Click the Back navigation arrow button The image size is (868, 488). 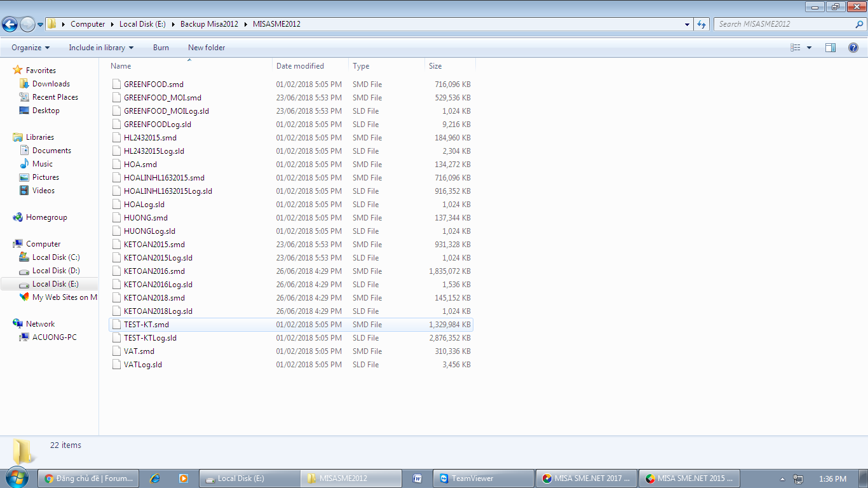click(x=10, y=24)
